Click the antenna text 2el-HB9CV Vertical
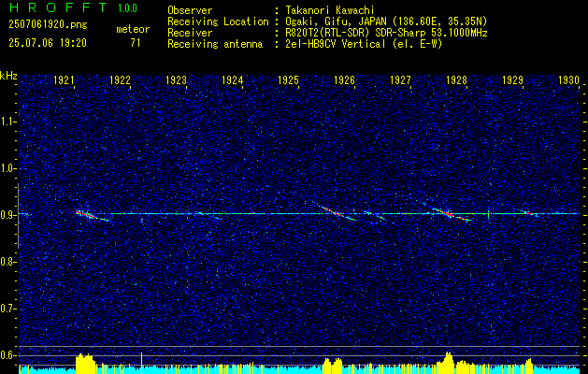The width and height of the screenshot is (588, 374). coord(336,44)
